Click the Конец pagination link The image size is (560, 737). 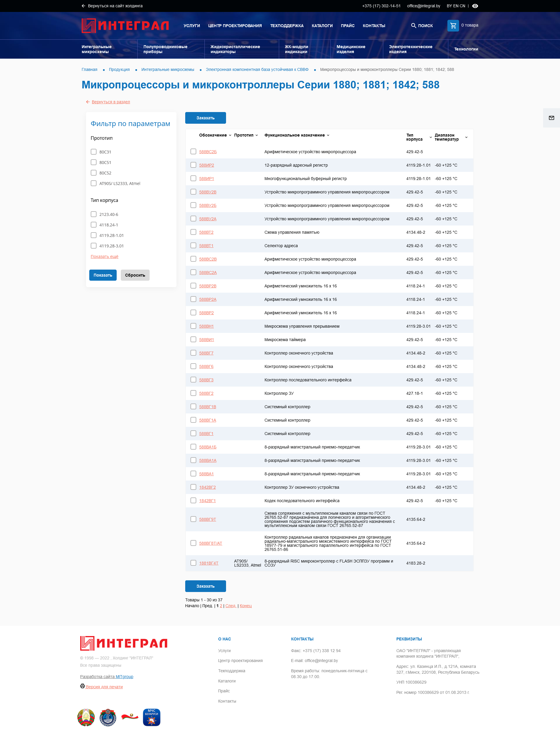(246, 606)
